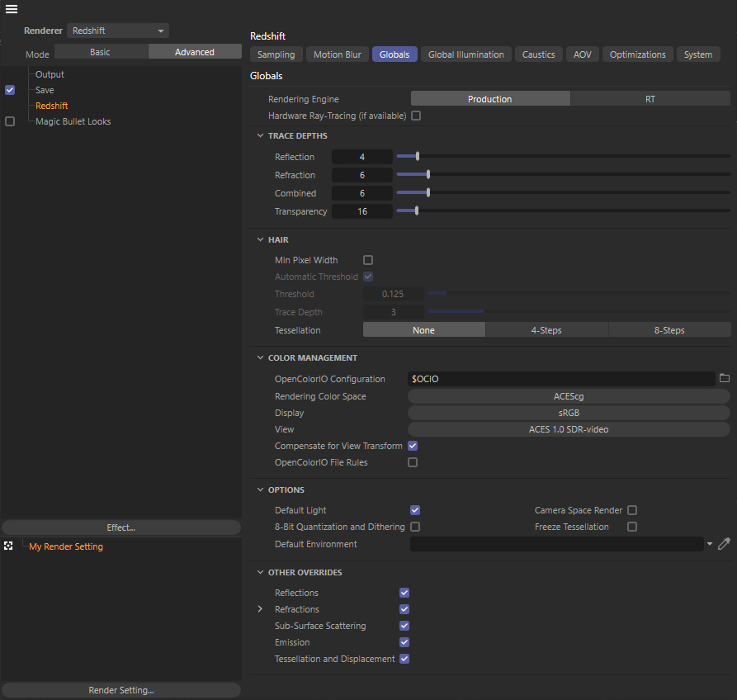Click the Refraction trace depth slider

click(563, 174)
